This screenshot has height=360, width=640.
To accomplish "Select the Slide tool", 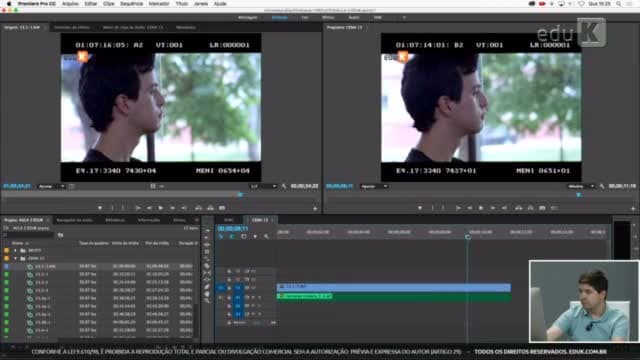I will click(207, 280).
